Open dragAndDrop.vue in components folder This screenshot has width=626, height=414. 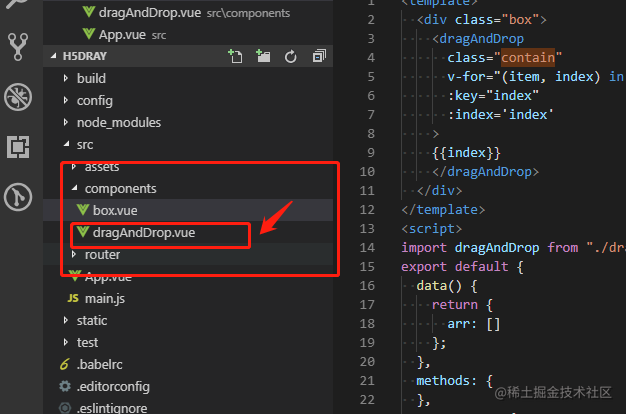pyautogui.click(x=188, y=232)
